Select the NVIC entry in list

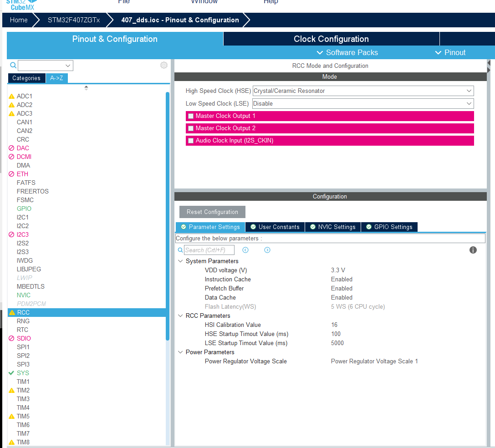tap(24, 295)
